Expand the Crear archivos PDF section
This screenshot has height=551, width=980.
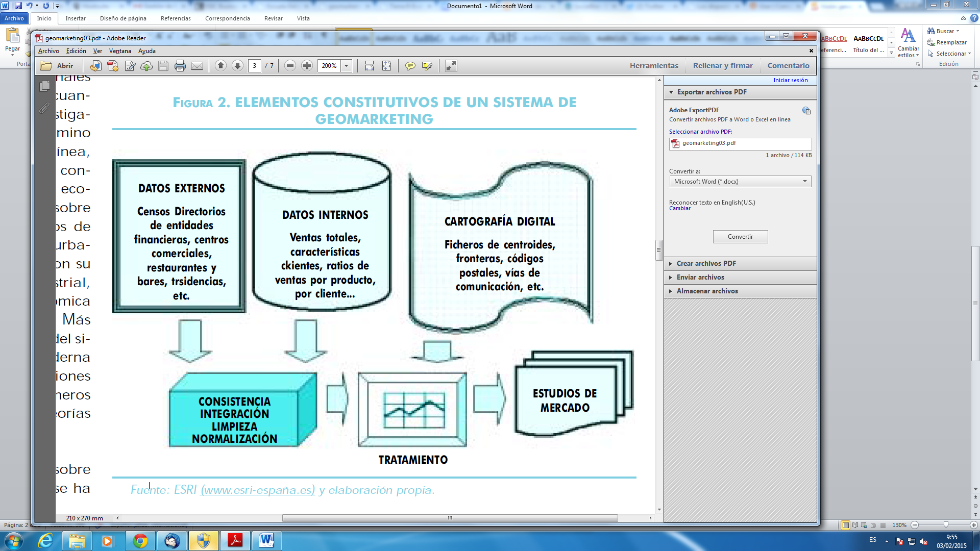(x=740, y=264)
